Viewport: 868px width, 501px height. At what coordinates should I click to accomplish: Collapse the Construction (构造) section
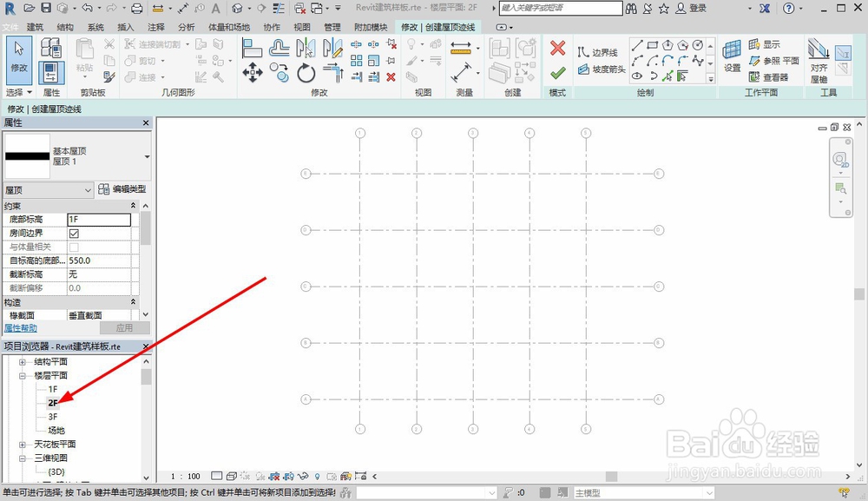point(133,301)
